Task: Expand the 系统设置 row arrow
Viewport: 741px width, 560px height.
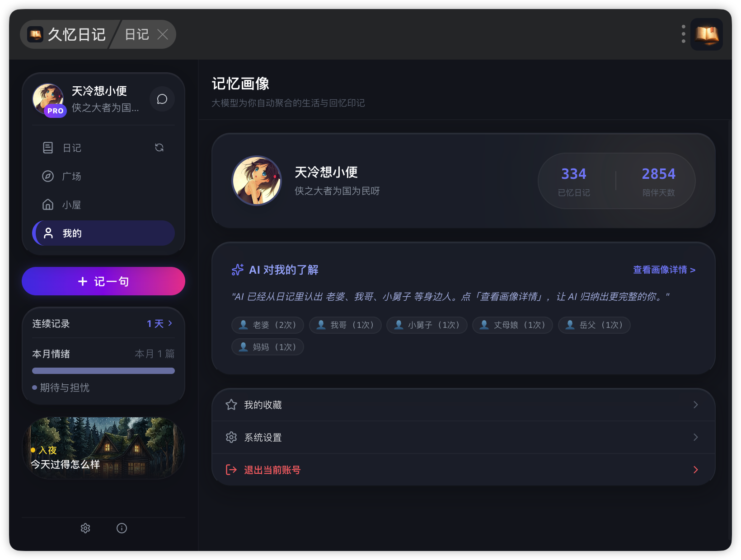Action: point(696,437)
